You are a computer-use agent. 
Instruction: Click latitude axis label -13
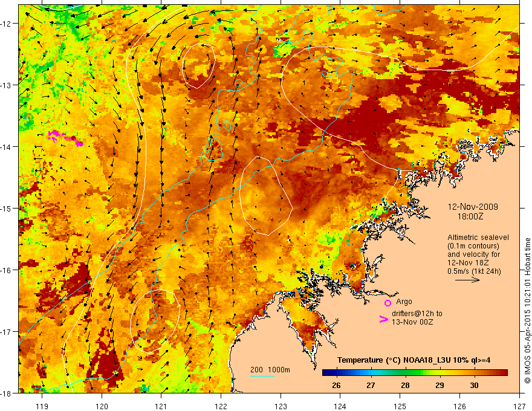[x=6, y=85]
